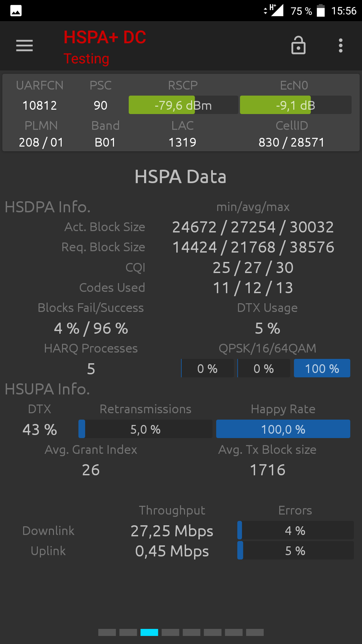Tap the Retransmissions 5,0 % bar
Viewport: 362px width, 644px height.
(145, 429)
